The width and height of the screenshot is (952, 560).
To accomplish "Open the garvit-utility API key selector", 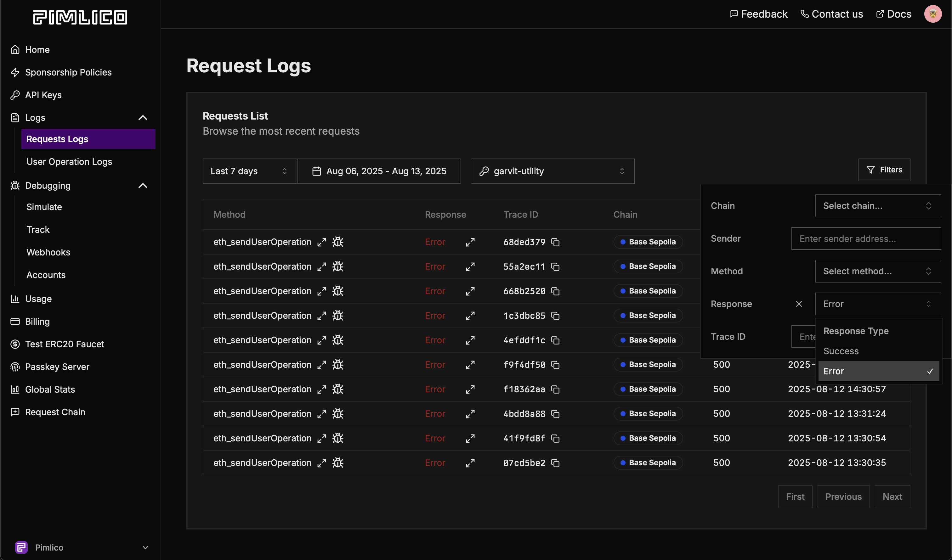I will pyautogui.click(x=552, y=171).
